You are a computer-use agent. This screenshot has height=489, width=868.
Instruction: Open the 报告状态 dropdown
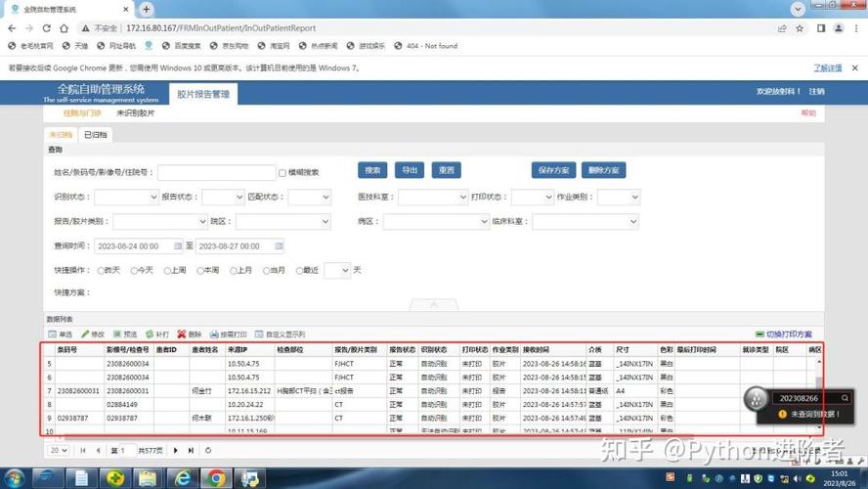[x=223, y=198]
